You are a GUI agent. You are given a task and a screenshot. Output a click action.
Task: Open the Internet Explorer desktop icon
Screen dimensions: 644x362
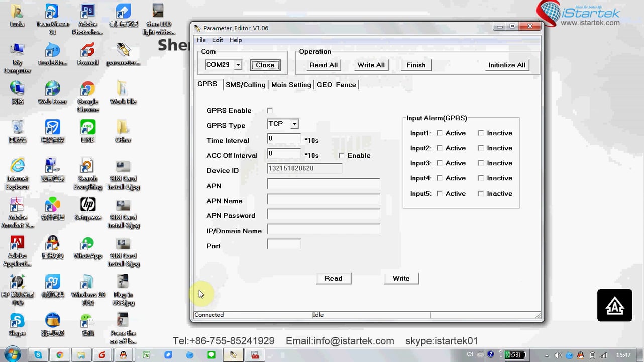point(17,173)
